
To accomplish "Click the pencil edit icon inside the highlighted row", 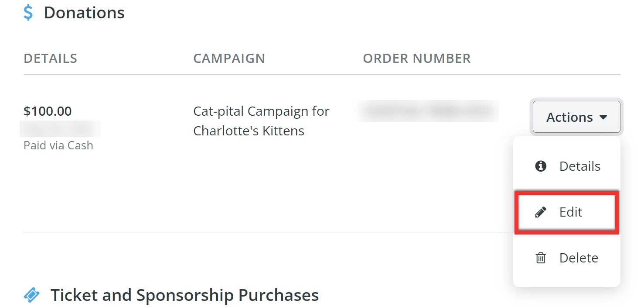I will click(541, 212).
